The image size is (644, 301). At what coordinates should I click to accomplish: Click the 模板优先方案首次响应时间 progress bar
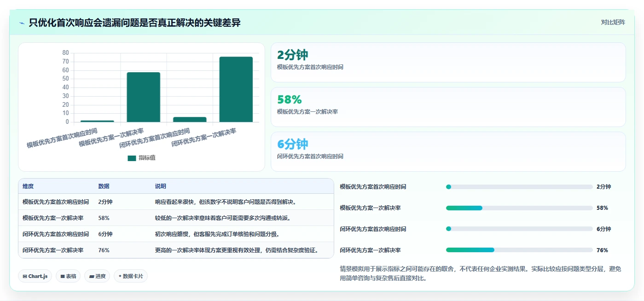pos(519,187)
